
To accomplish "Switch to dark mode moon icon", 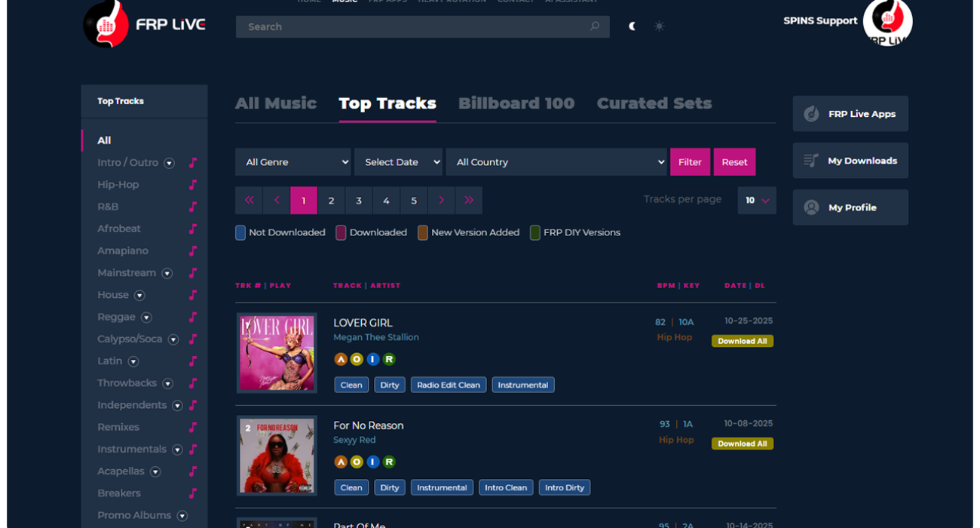I will click(x=632, y=26).
